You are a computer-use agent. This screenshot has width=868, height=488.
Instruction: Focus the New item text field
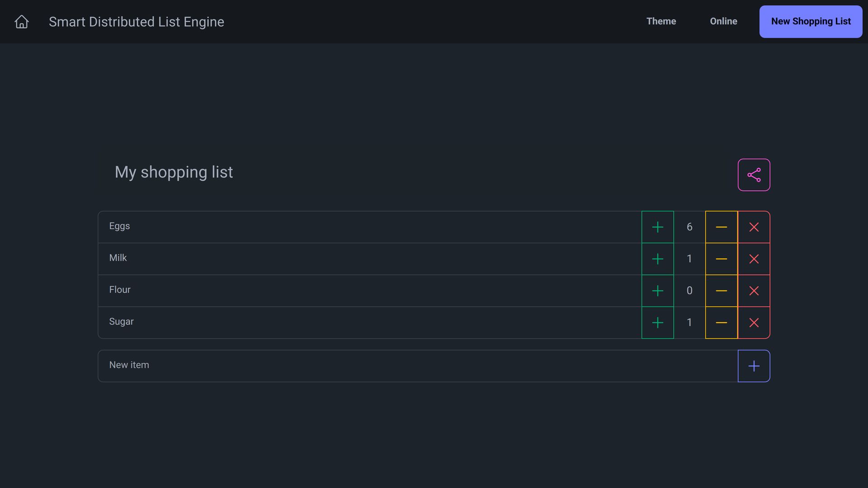pyautogui.click(x=416, y=366)
